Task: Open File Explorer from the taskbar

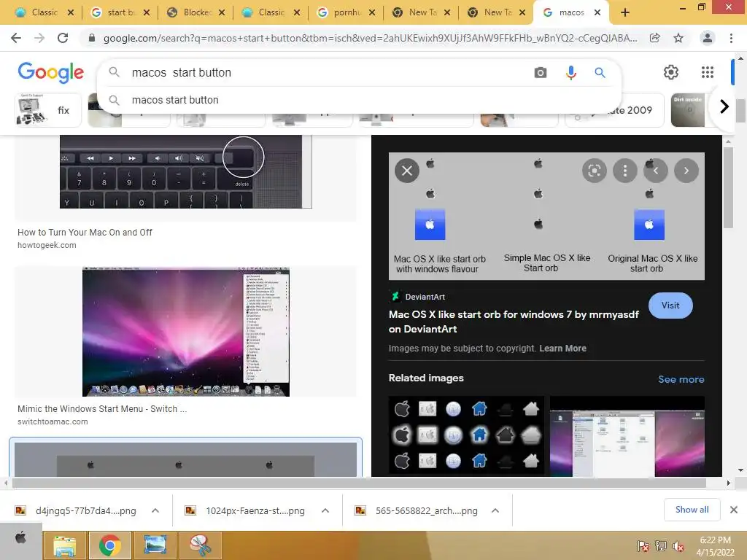Action: click(64, 545)
